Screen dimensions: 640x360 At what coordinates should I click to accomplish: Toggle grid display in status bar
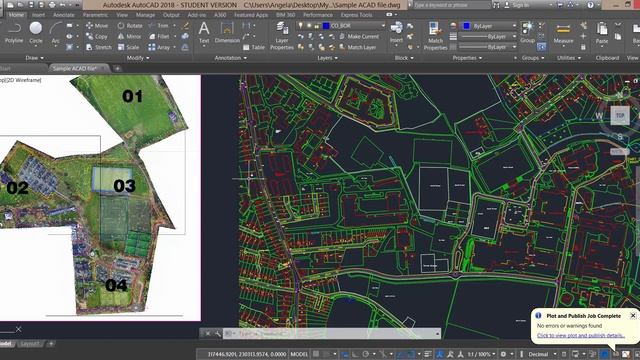316,354
